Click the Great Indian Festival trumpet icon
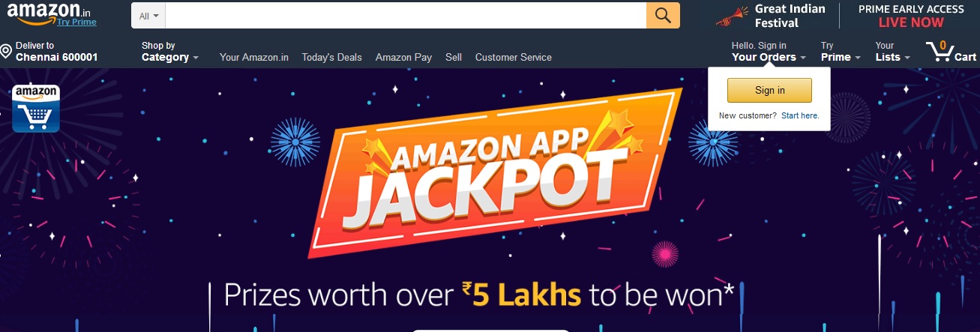The height and width of the screenshot is (332, 980). point(732,16)
